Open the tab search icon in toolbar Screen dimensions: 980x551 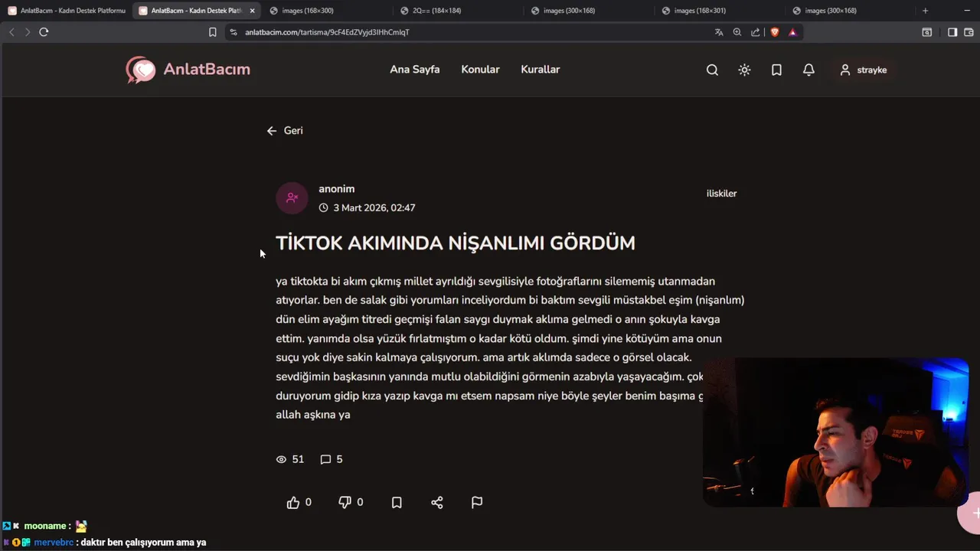[926, 32]
